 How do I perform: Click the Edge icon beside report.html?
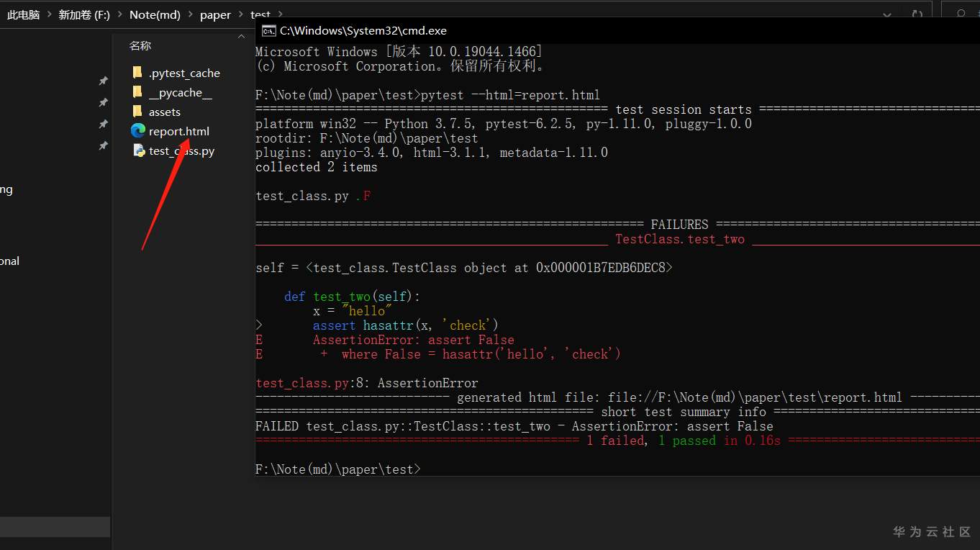(x=138, y=131)
